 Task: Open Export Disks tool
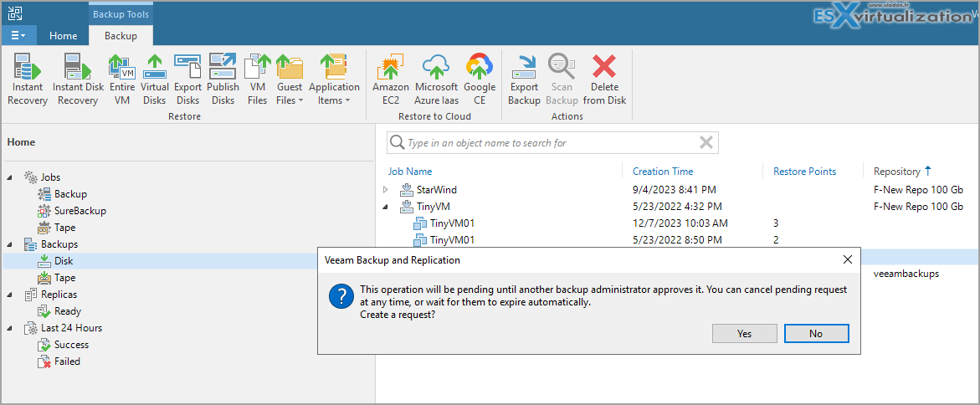187,79
